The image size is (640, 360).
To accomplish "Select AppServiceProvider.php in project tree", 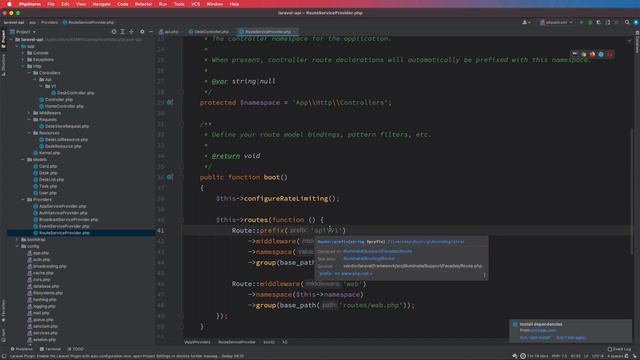I will coord(60,206).
